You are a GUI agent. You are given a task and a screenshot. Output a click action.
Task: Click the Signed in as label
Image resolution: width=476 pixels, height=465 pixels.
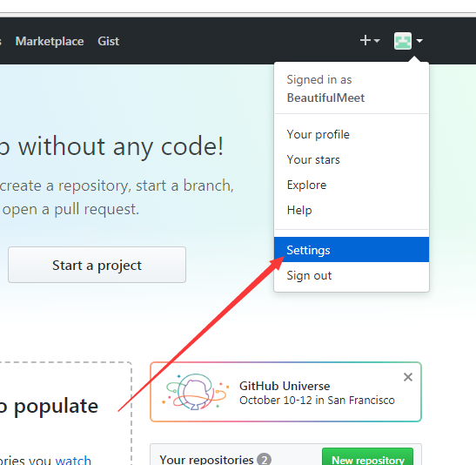(319, 79)
